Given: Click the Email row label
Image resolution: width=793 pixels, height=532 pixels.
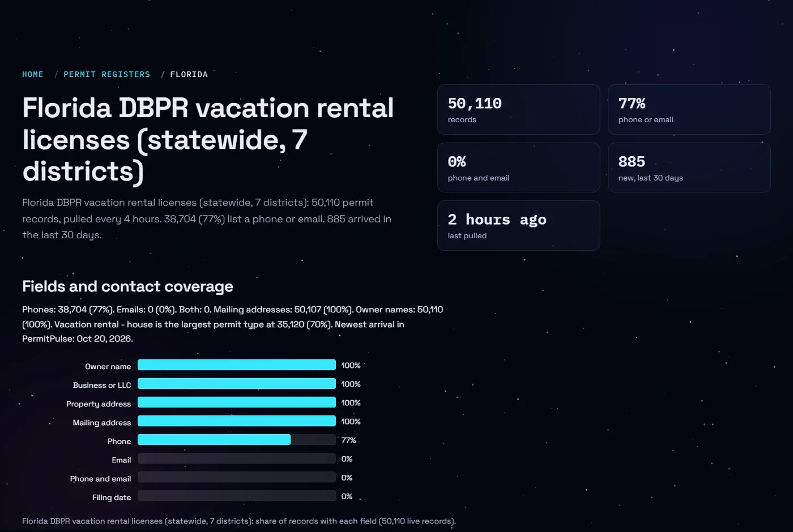Looking at the screenshot, I should [121, 460].
